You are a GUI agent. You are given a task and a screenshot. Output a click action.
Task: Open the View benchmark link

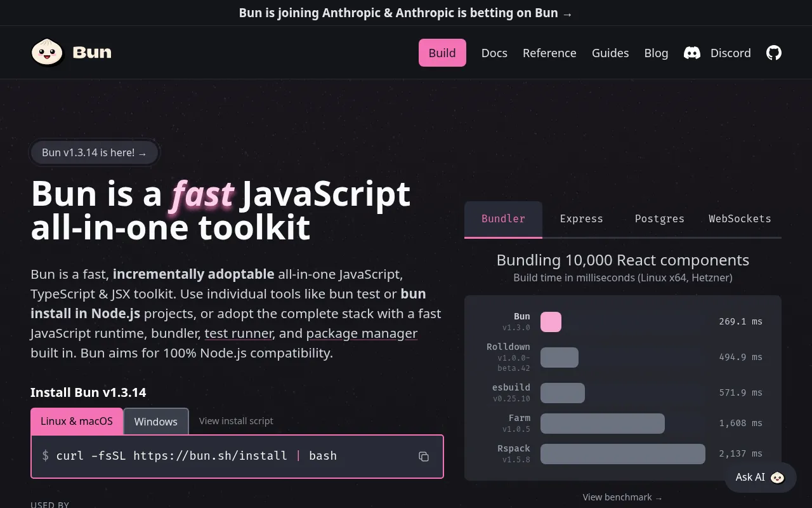[622, 497]
